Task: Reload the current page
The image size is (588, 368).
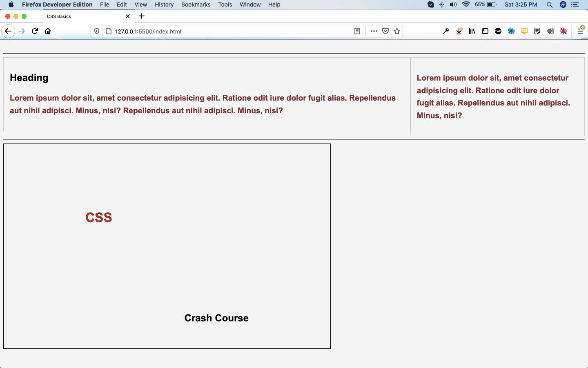Action: pyautogui.click(x=35, y=31)
